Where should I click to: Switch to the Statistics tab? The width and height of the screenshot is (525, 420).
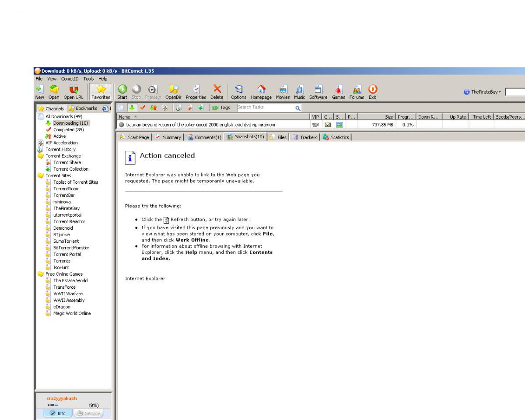click(x=336, y=137)
